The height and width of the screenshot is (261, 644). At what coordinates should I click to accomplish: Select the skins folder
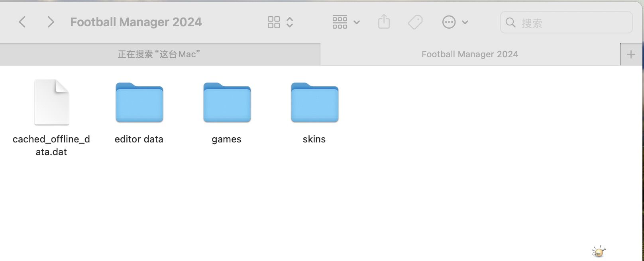click(x=314, y=102)
